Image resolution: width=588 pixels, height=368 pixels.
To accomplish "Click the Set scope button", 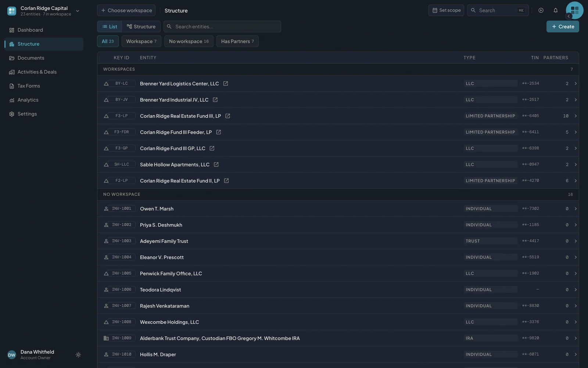I will pos(446,10).
